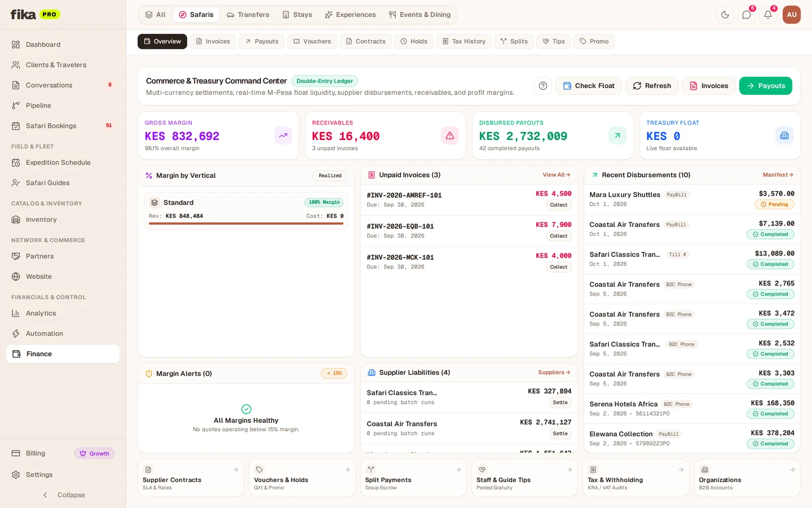Click the help question mark icon
This screenshot has height=508, width=812.
tap(543, 86)
